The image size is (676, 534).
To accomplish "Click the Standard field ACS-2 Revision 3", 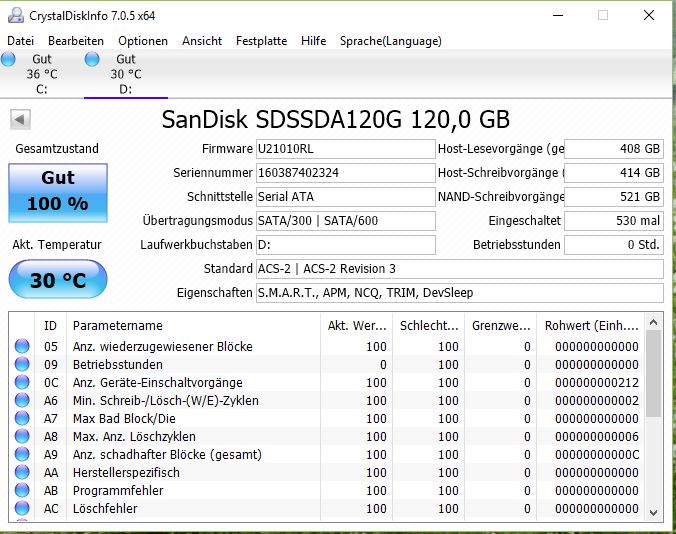I will (x=460, y=269).
